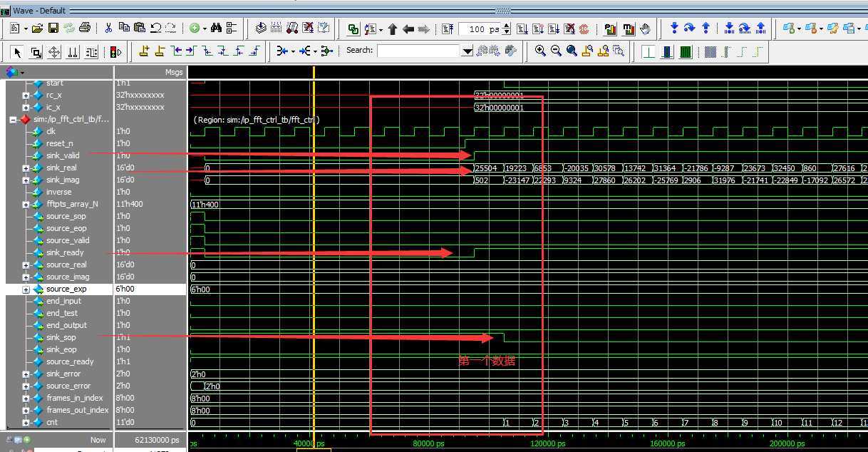Click the Restart simulation icon
This screenshot has width=868, height=452.
(448, 29)
